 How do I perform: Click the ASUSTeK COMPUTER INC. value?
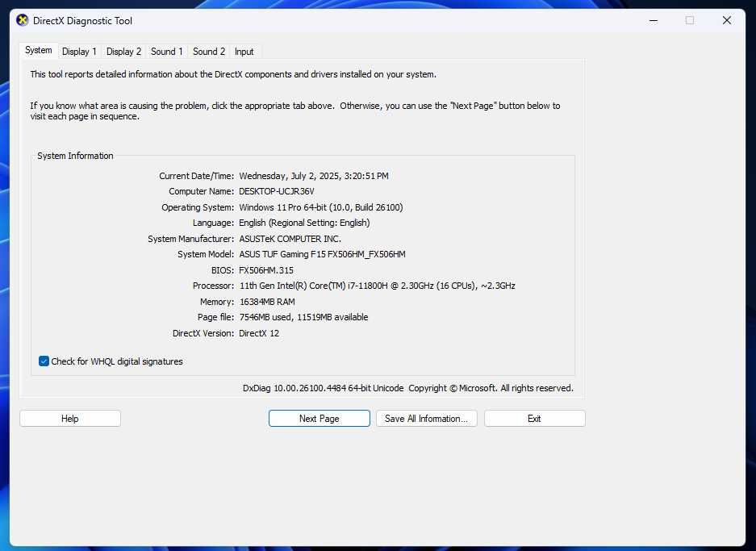(x=290, y=239)
